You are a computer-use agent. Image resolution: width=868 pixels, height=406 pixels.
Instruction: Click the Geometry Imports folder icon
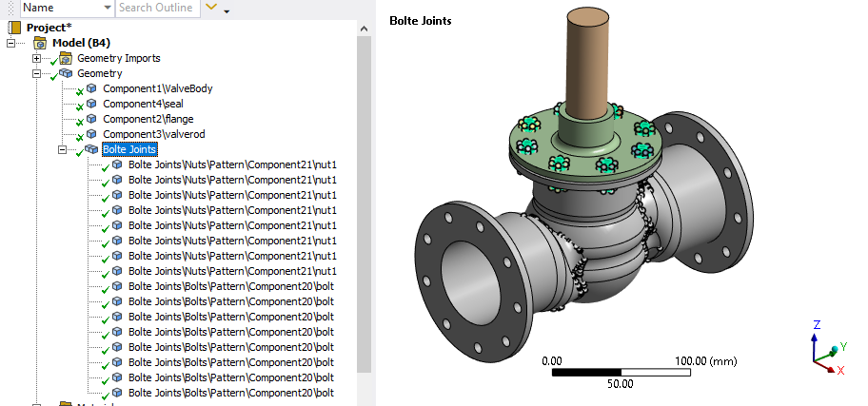[x=66, y=58]
